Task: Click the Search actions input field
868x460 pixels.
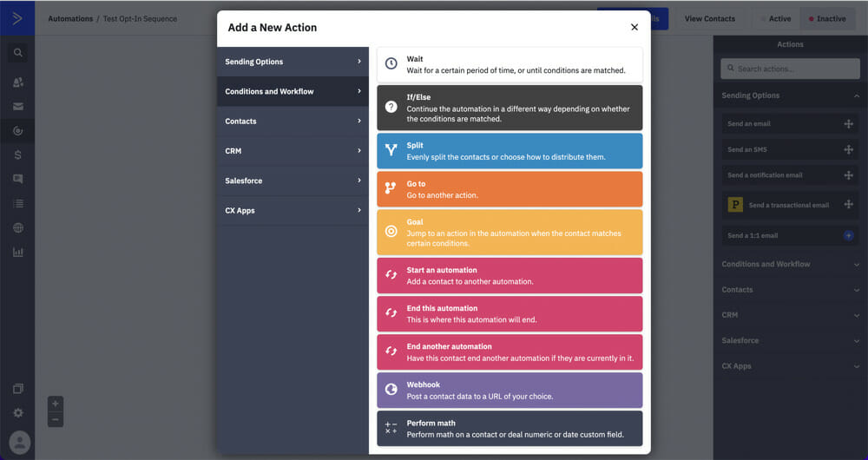Action: point(794,69)
